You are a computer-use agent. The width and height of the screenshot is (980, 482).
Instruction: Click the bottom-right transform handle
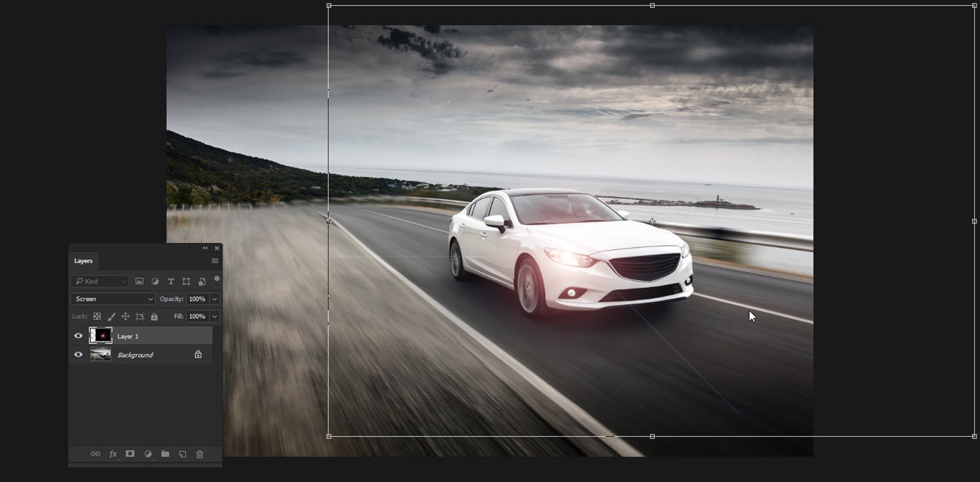[x=974, y=437]
